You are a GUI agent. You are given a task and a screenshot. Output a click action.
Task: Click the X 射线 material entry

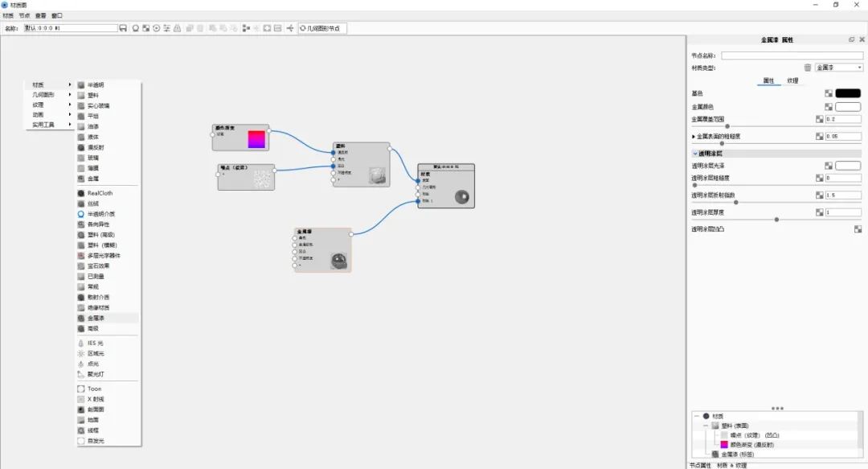coord(108,399)
